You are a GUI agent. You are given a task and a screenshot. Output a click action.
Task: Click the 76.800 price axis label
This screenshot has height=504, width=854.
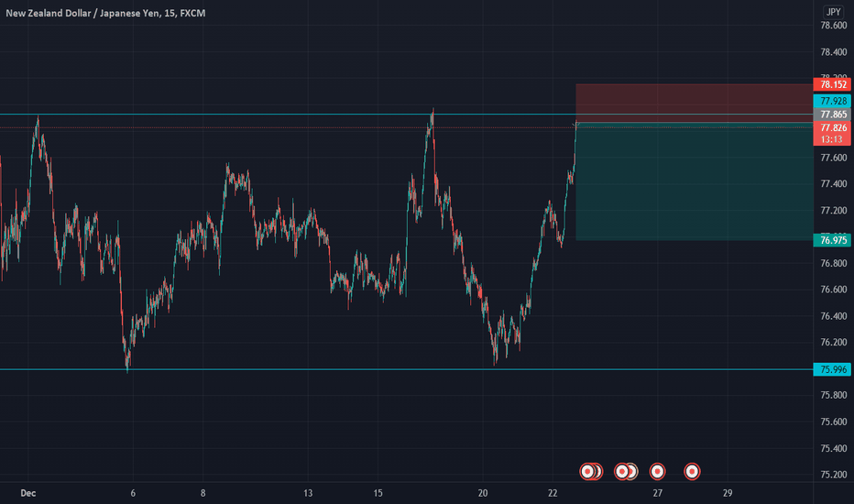[x=833, y=263]
